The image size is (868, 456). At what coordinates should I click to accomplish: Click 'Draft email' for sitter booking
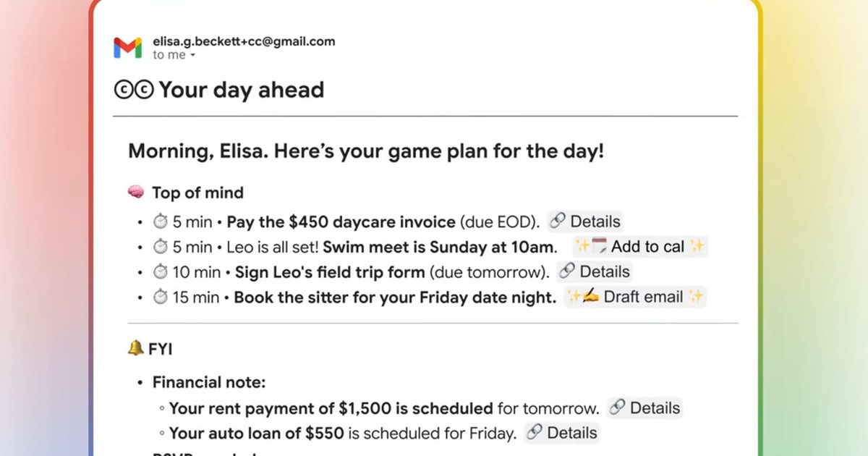click(634, 297)
